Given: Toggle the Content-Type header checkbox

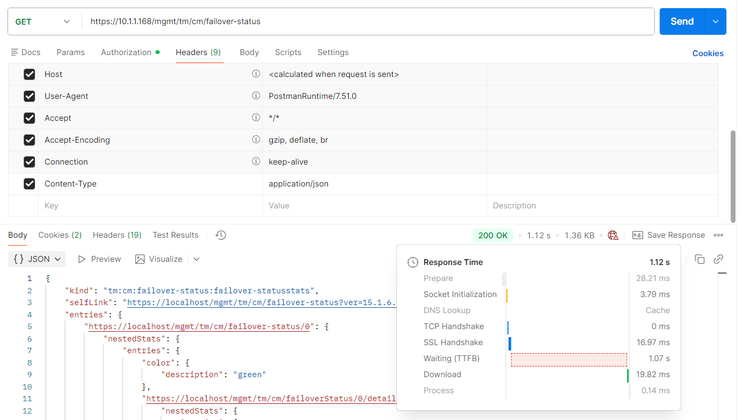Looking at the screenshot, I should click(29, 184).
